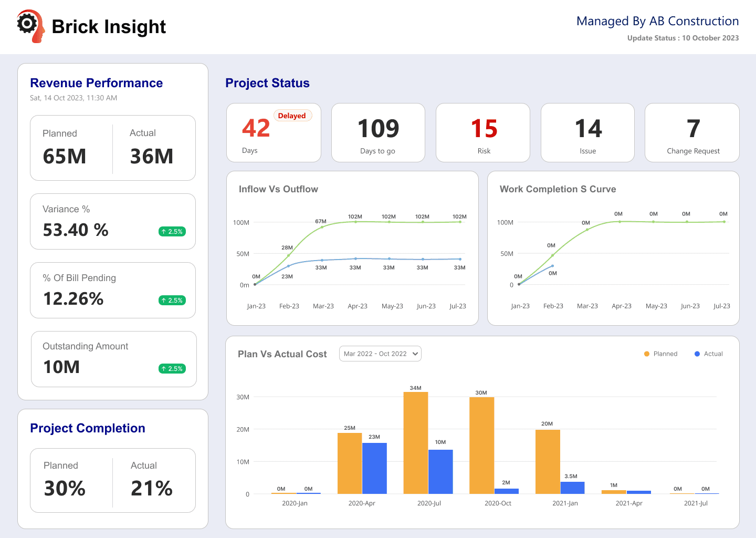The width and height of the screenshot is (756, 538).
Task: Click the Project Completion heading
Action: 88,428
